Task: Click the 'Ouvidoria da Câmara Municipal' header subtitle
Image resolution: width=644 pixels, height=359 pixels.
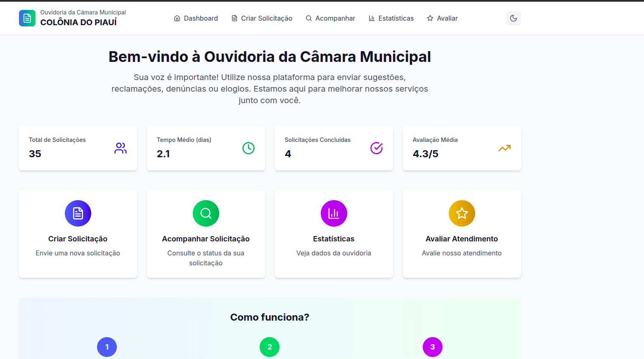Action: (x=83, y=12)
